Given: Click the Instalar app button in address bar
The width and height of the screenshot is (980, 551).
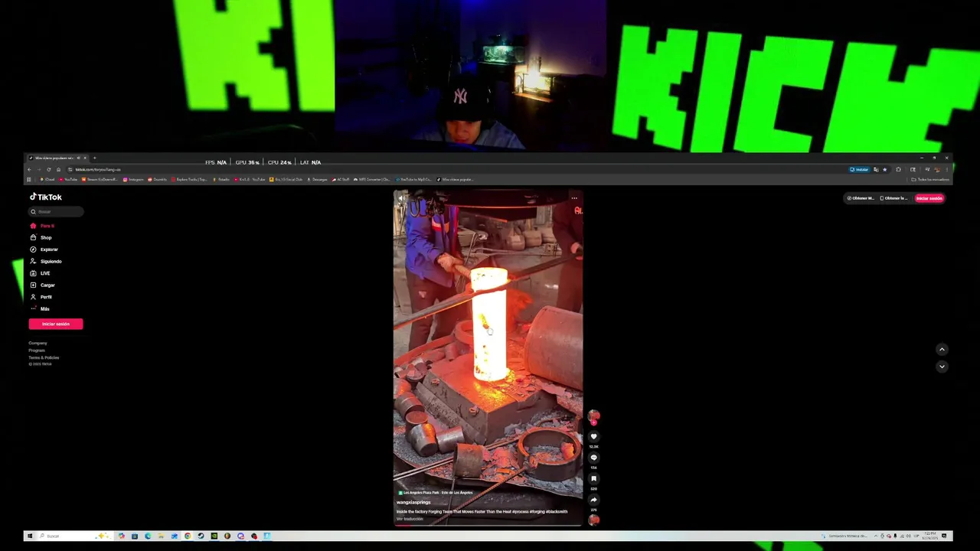Looking at the screenshot, I should (859, 170).
